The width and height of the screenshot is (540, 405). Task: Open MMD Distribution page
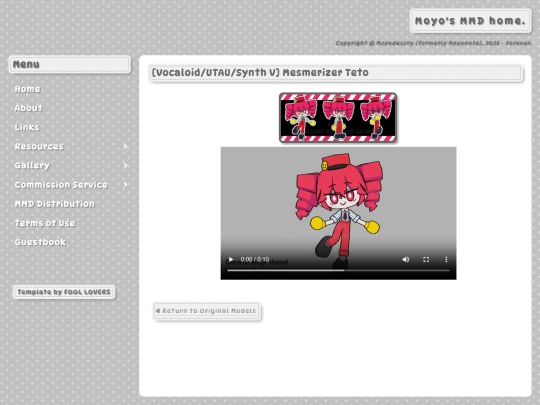tap(54, 204)
